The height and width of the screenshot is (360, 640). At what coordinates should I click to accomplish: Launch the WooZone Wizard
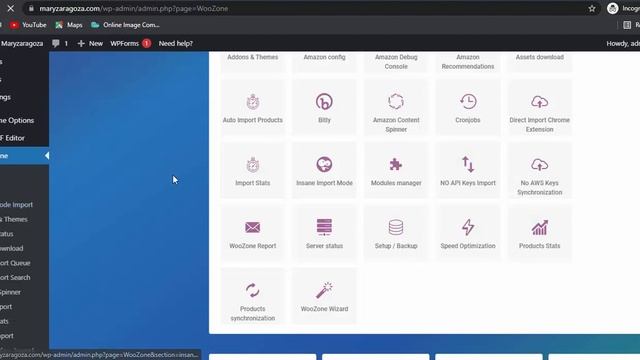[324, 296]
